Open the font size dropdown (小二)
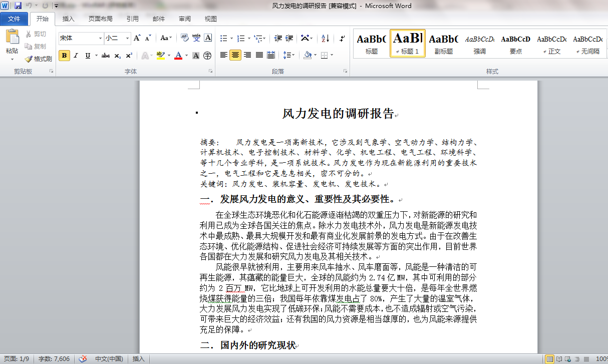608x364 pixels. (x=127, y=38)
